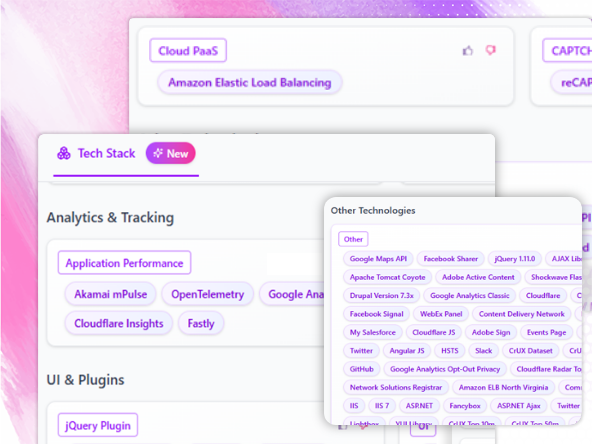Click the ASP.NET Ajax tag
This screenshot has width=592, height=444.
(x=518, y=406)
